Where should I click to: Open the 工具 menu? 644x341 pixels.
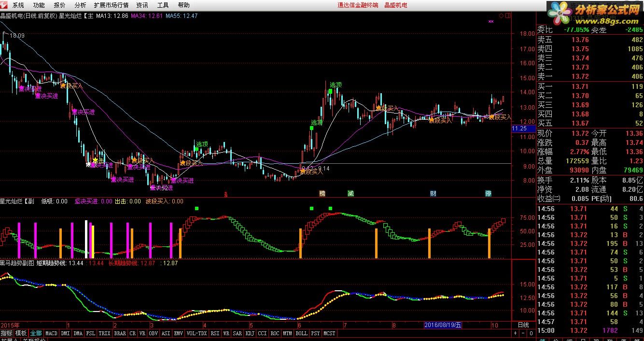click(163, 5)
